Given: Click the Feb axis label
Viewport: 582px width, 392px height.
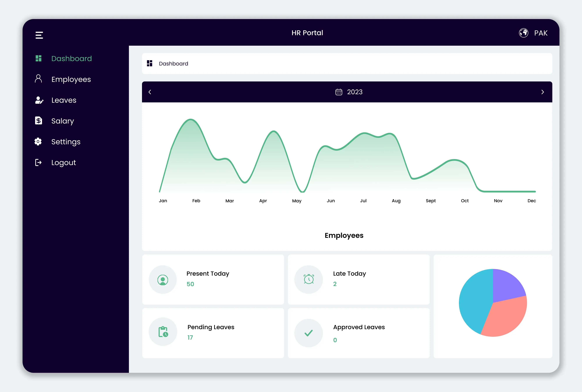Looking at the screenshot, I should [x=196, y=201].
